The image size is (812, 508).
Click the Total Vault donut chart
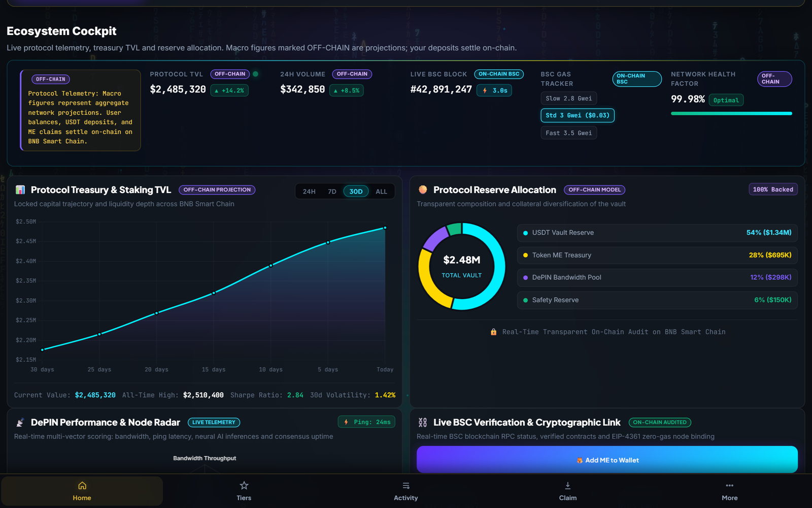(x=462, y=266)
